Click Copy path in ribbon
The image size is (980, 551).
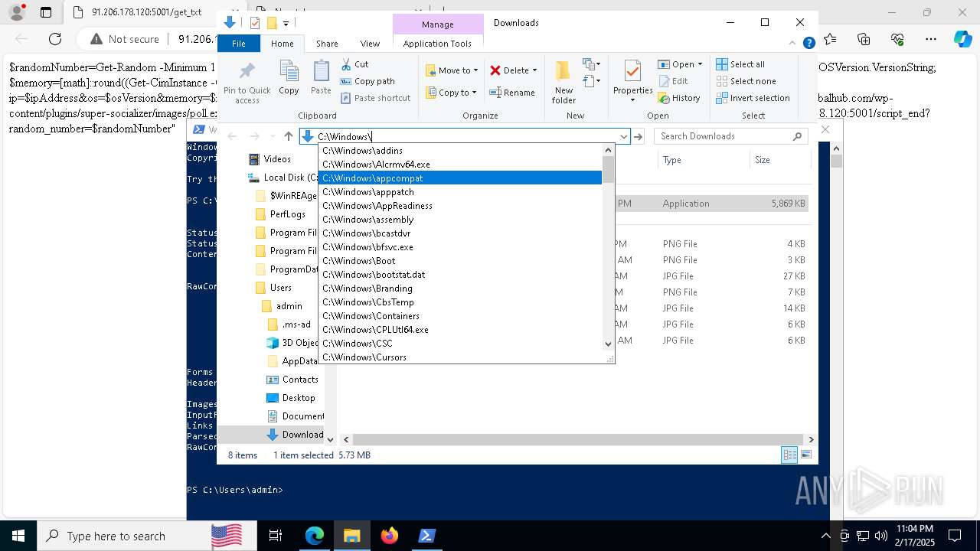tap(367, 81)
